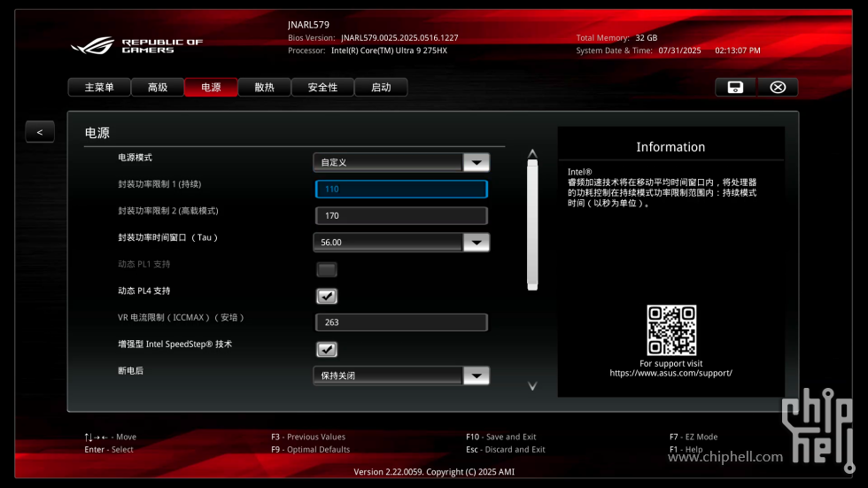Expand the Tau time window dropdown arrow
868x488 pixels.
point(477,243)
